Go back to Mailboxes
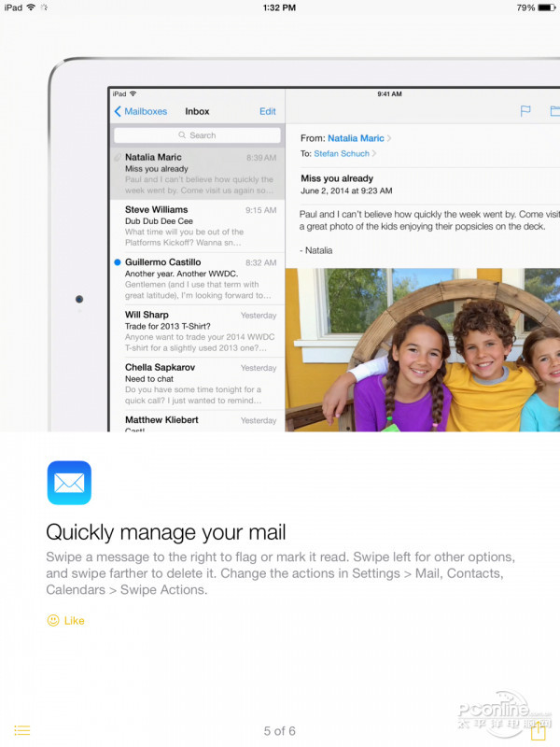Image resolution: width=560 pixels, height=747 pixels. click(x=141, y=111)
